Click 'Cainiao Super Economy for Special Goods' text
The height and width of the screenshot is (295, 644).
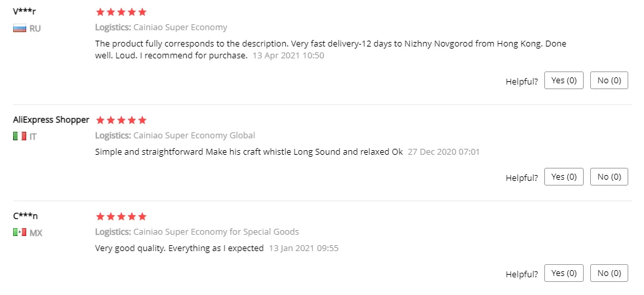[216, 232]
